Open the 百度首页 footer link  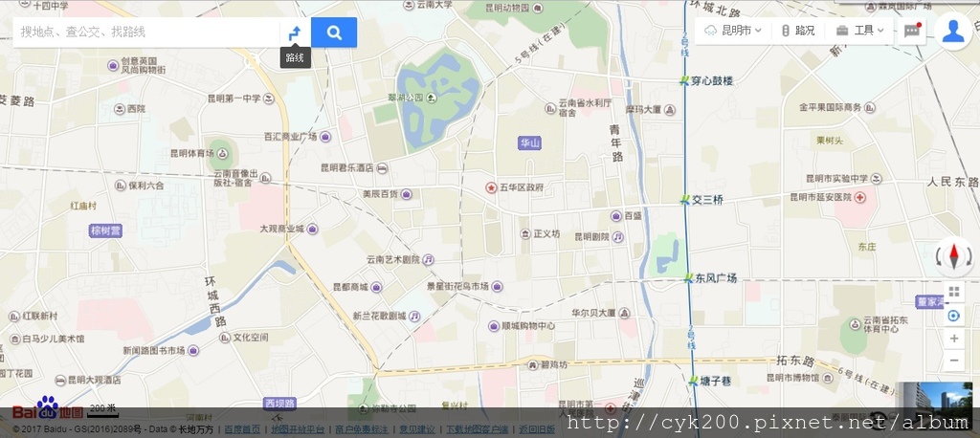point(242,430)
